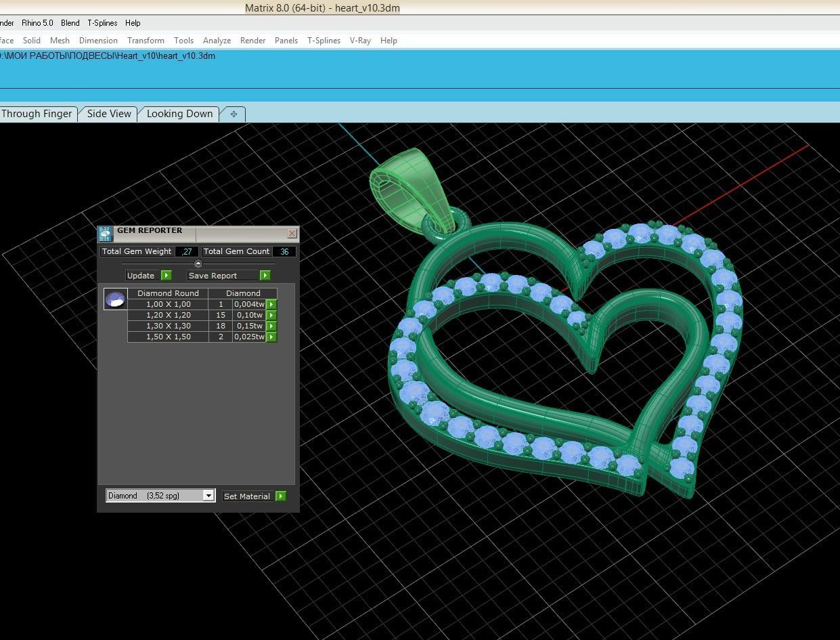Image resolution: width=840 pixels, height=640 pixels.
Task: Open the Transform menu
Action: [146, 41]
